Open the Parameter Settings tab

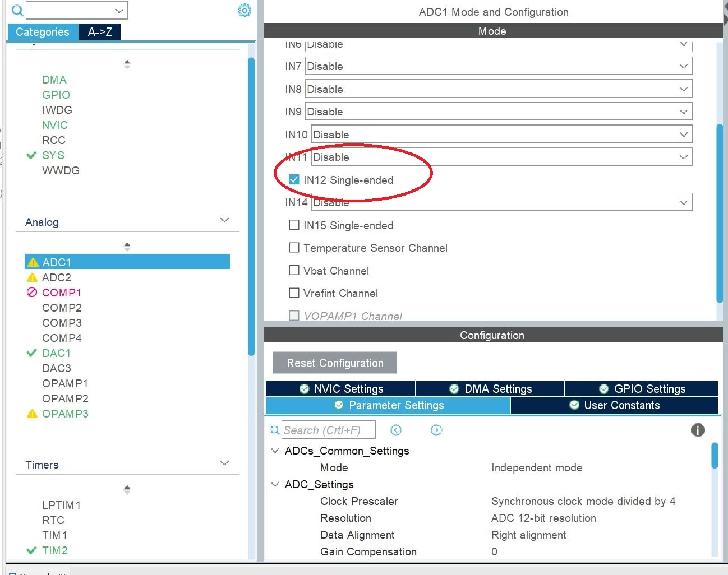[x=388, y=405]
